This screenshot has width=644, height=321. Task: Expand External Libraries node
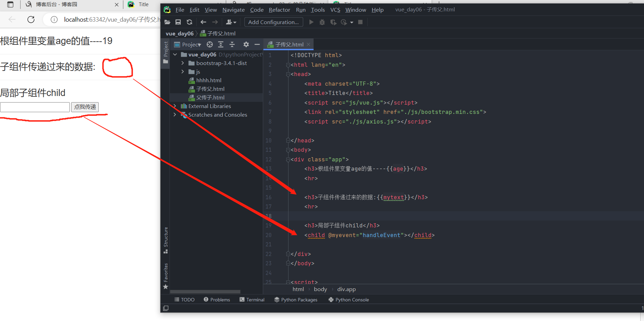point(175,106)
